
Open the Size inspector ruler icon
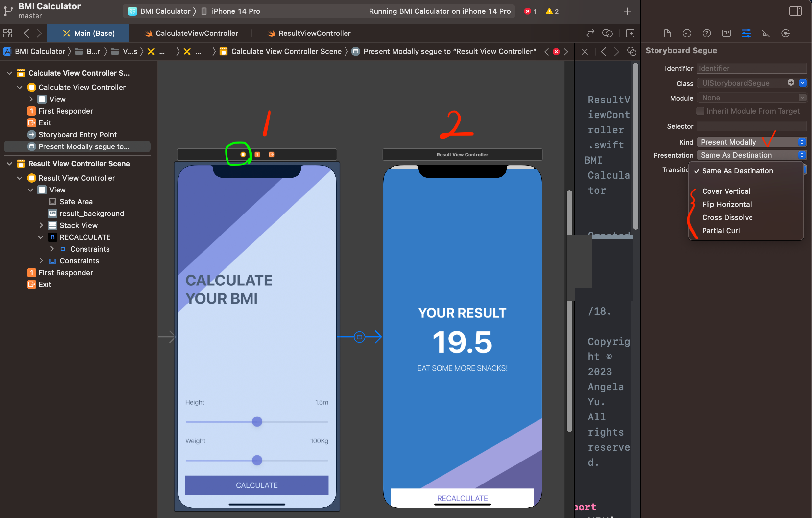pos(765,33)
